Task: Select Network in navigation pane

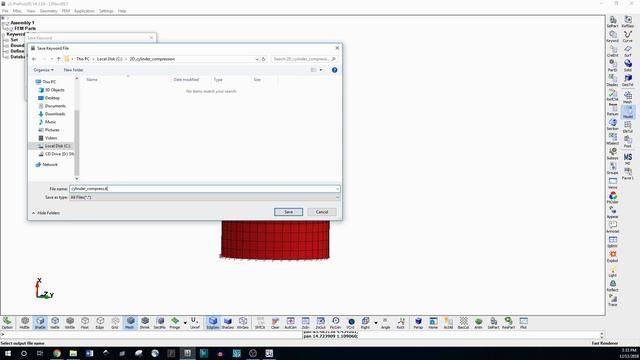Action: click(50, 164)
